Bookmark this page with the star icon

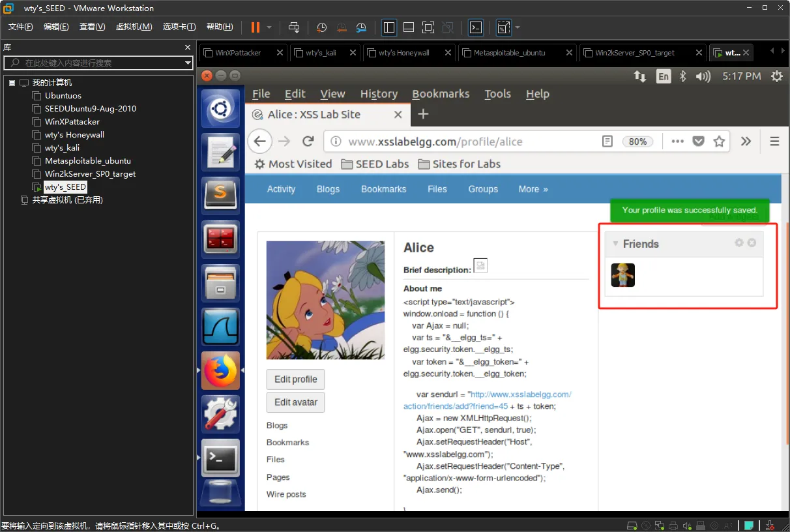(719, 141)
